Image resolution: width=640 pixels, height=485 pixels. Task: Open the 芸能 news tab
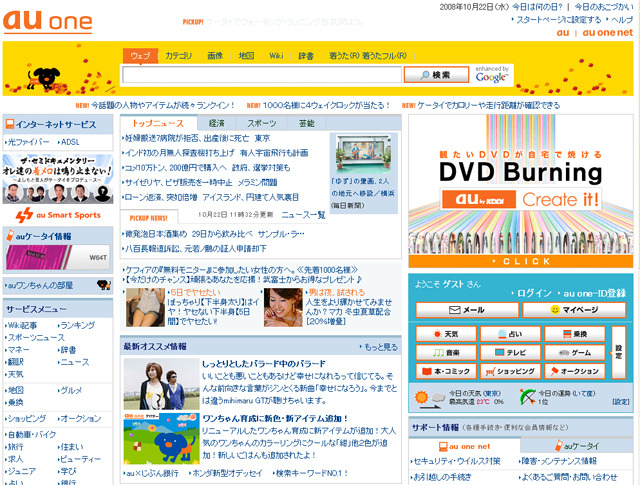[307, 123]
